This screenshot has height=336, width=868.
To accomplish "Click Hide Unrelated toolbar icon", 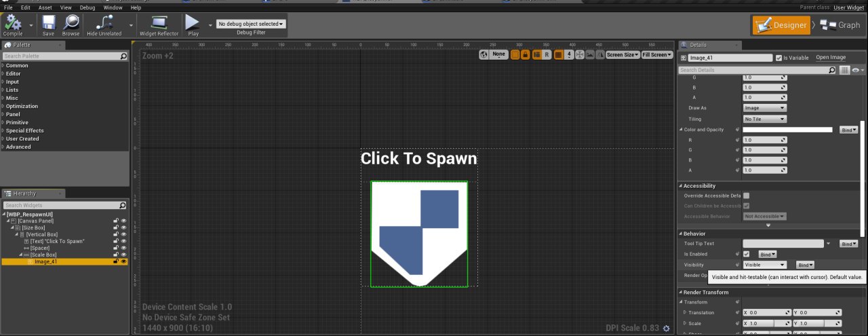I will pyautogui.click(x=104, y=25).
